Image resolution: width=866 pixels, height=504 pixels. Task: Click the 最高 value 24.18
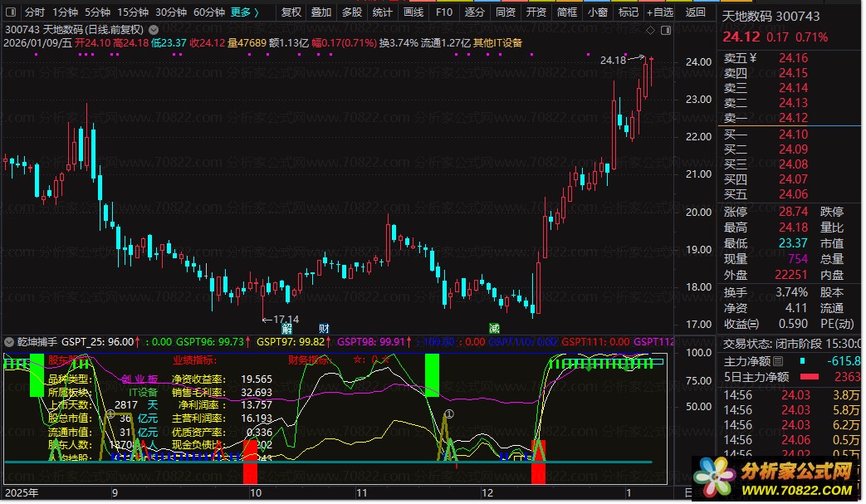793,228
